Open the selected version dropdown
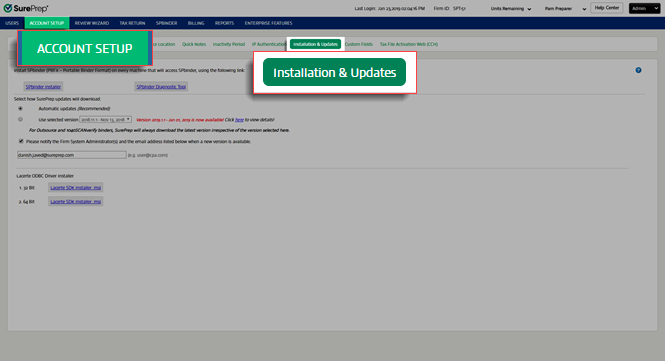 (106, 120)
